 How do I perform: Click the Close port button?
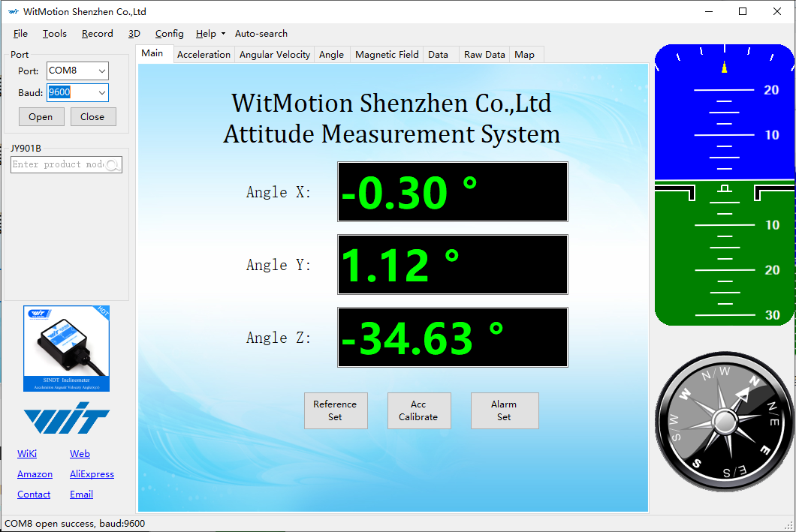coord(93,116)
